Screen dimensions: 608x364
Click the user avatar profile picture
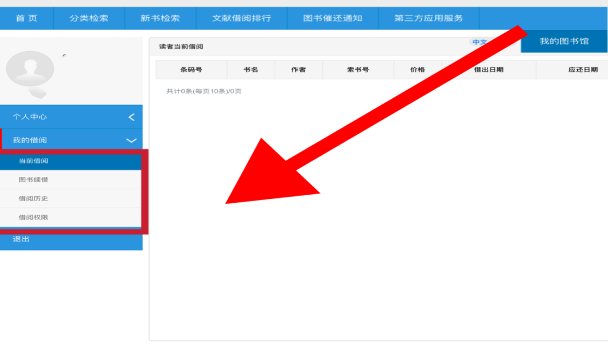click(x=30, y=70)
